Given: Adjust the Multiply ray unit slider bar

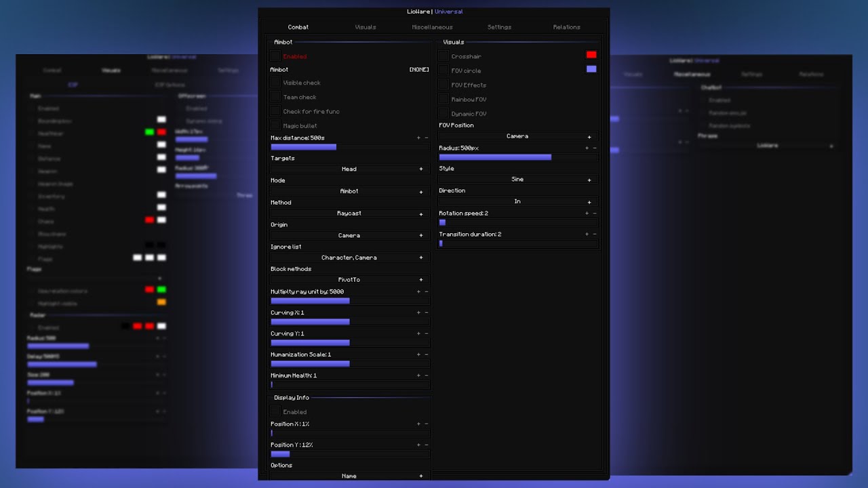Looking at the screenshot, I should tap(350, 301).
